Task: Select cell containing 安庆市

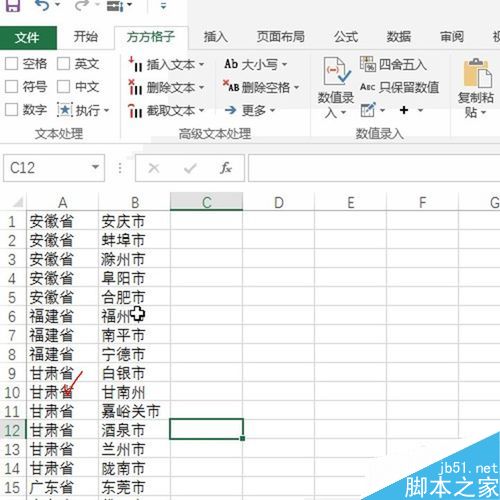Action: click(135, 221)
